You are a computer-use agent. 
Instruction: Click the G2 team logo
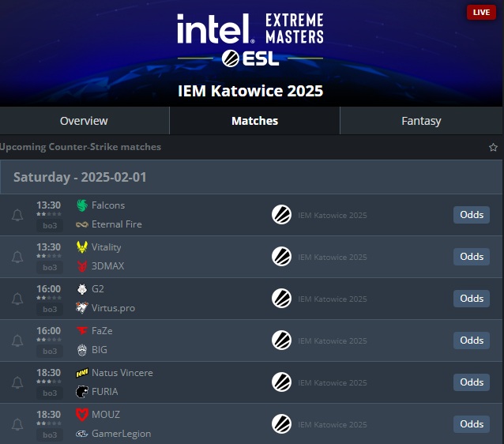tap(82, 289)
